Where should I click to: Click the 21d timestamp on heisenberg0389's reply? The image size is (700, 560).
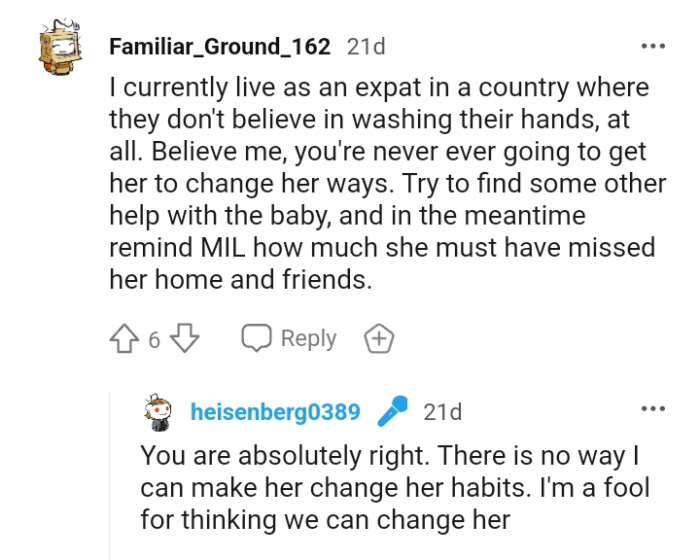[442, 412]
